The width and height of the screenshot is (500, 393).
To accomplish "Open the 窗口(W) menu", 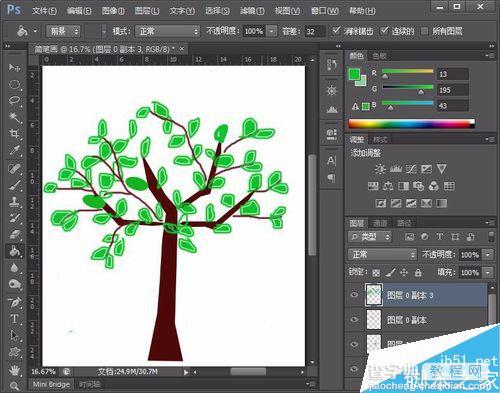I will (325, 11).
